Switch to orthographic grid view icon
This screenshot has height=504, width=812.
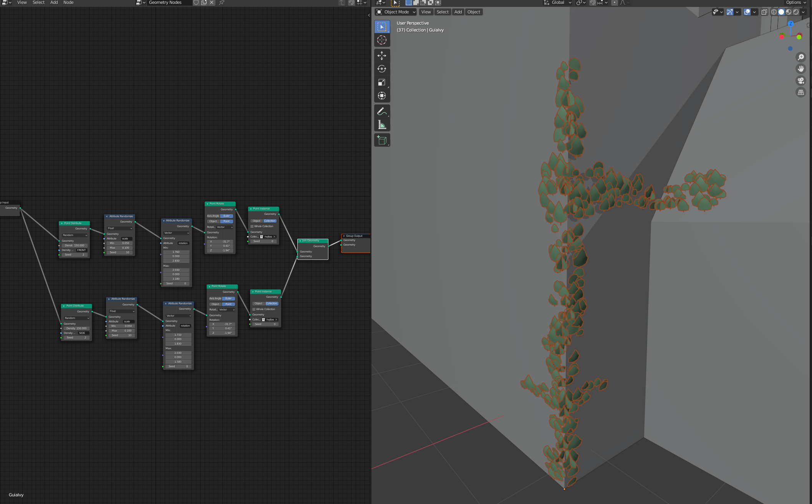(800, 92)
